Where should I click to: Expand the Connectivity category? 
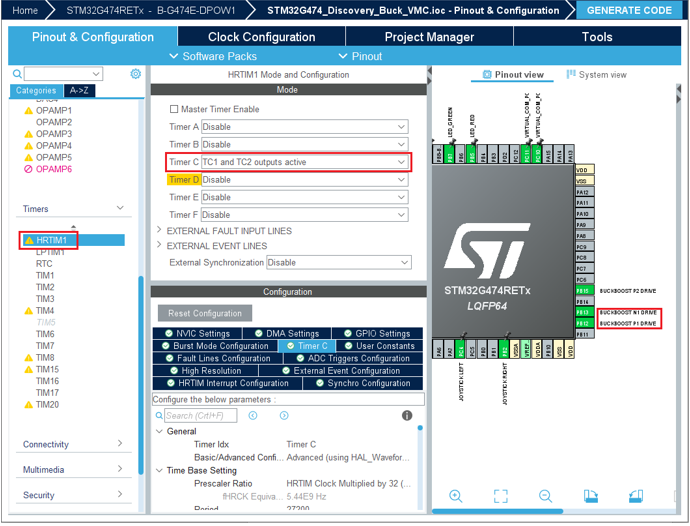pos(120,443)
